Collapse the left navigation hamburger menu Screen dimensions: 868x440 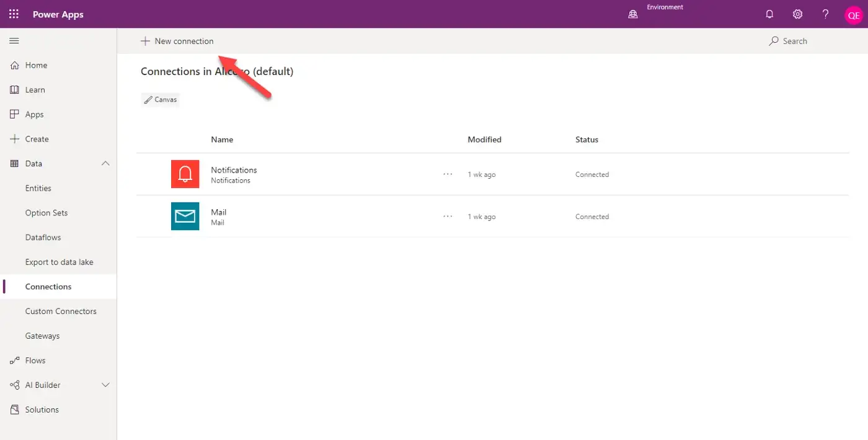tap(14, 41)
